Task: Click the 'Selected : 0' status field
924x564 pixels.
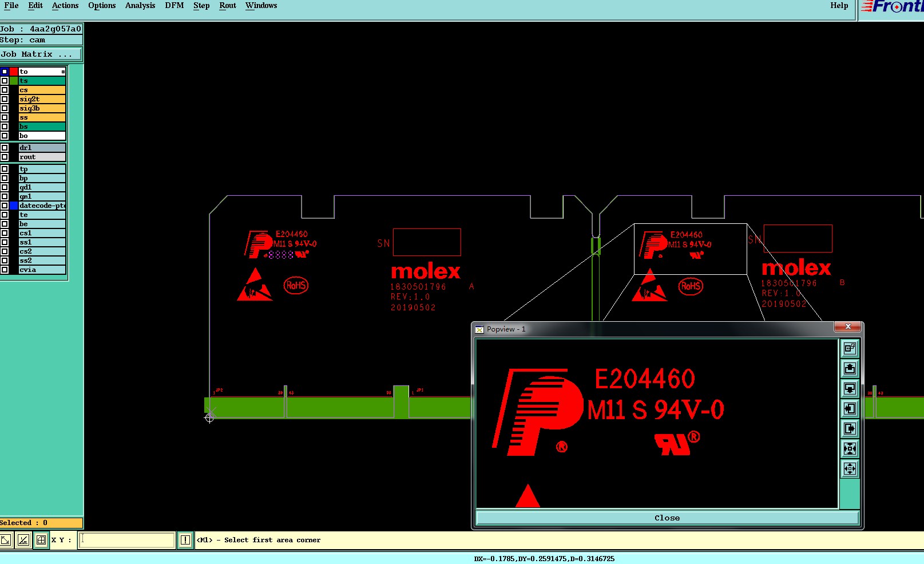Action: pyautogui.click(x=41, y=523)
